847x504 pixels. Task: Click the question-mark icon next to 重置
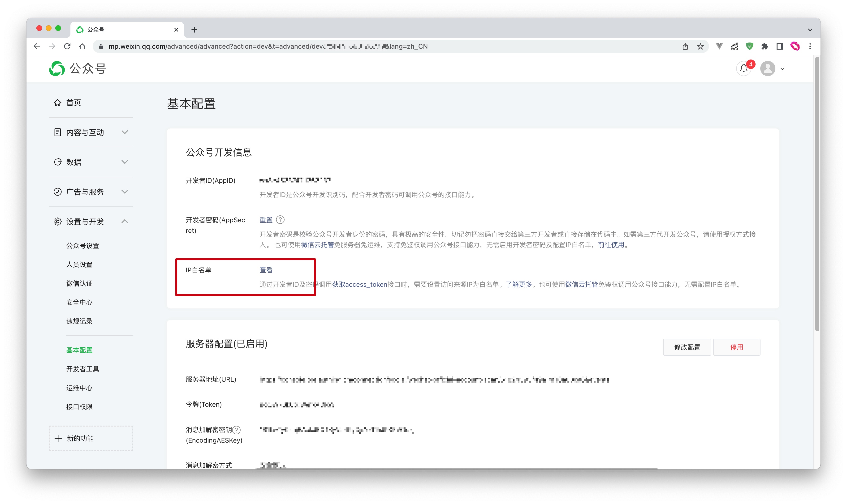pyautogui.click(x=281, y=220)
